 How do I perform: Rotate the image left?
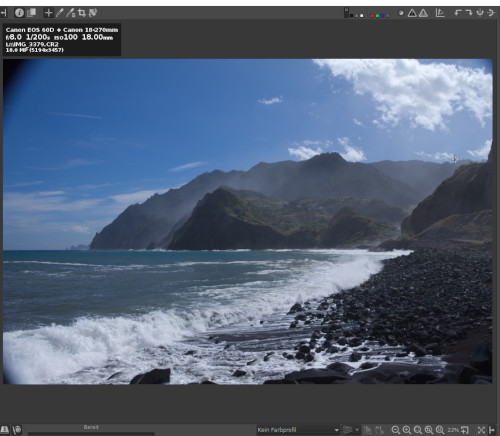(x=458, y=13)
